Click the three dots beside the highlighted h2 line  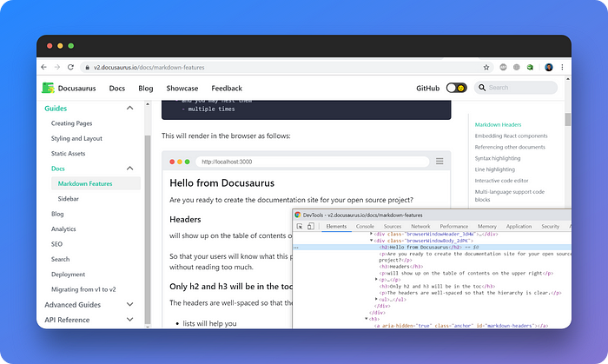[296, 248]
